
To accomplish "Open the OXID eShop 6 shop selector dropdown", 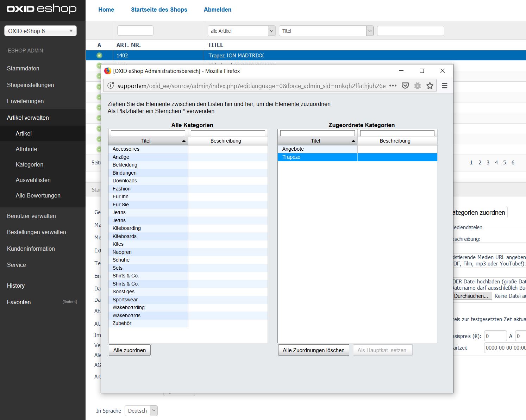I will coord(40,31).
